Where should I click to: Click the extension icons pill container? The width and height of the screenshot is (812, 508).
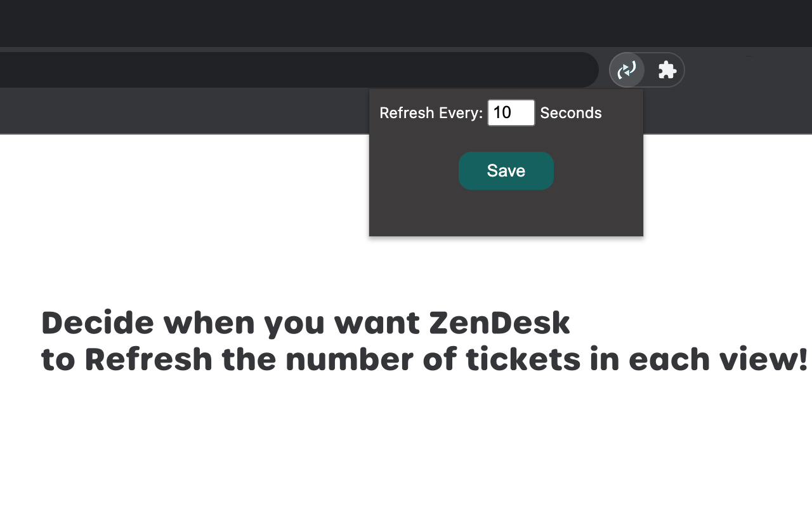coord(647,70)
